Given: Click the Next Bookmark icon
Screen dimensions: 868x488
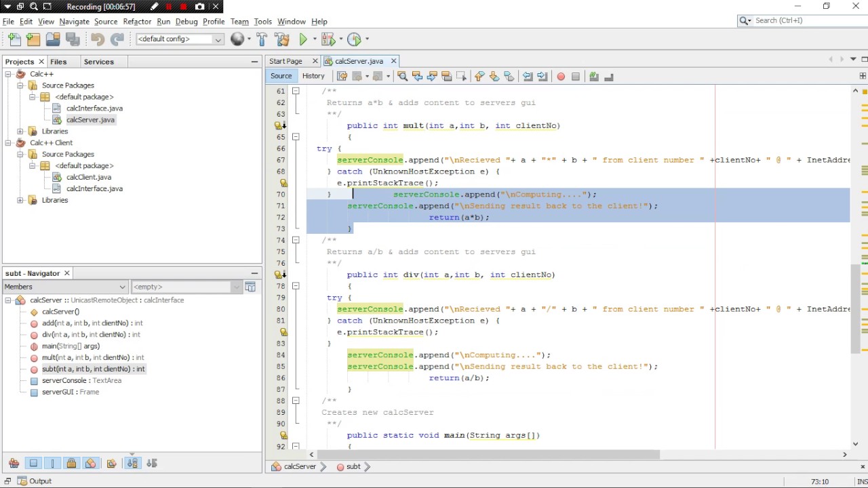Looking at the screenshot, I should pos(494,77).
